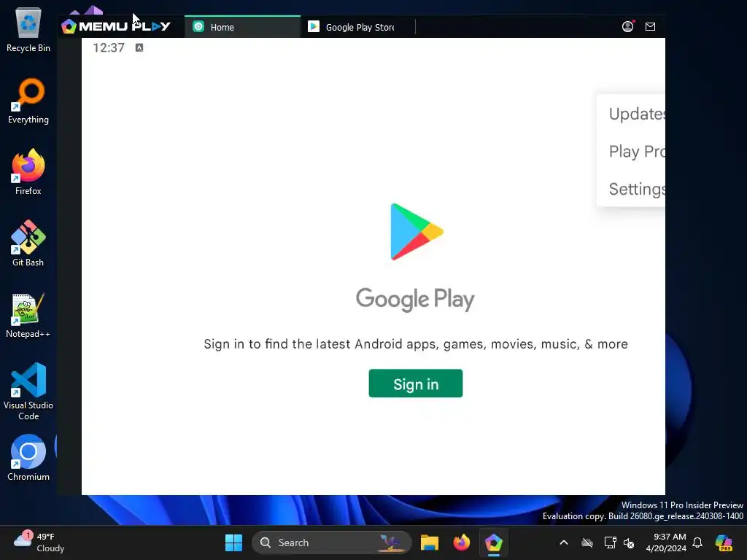Open the Chromium desktop shortcut
Viewport: 747px width, 560px height.
pyautogui.click(x=28, y=458)
